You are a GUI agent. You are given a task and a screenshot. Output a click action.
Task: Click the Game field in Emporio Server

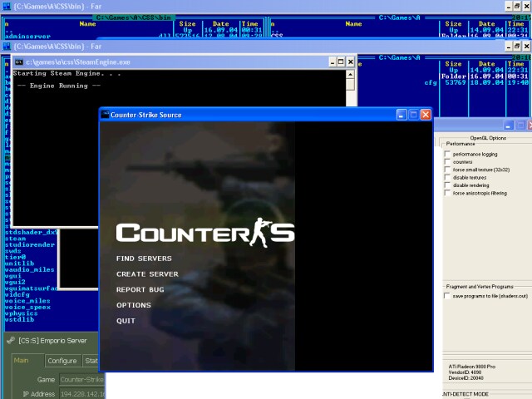[x=81, y=379]
